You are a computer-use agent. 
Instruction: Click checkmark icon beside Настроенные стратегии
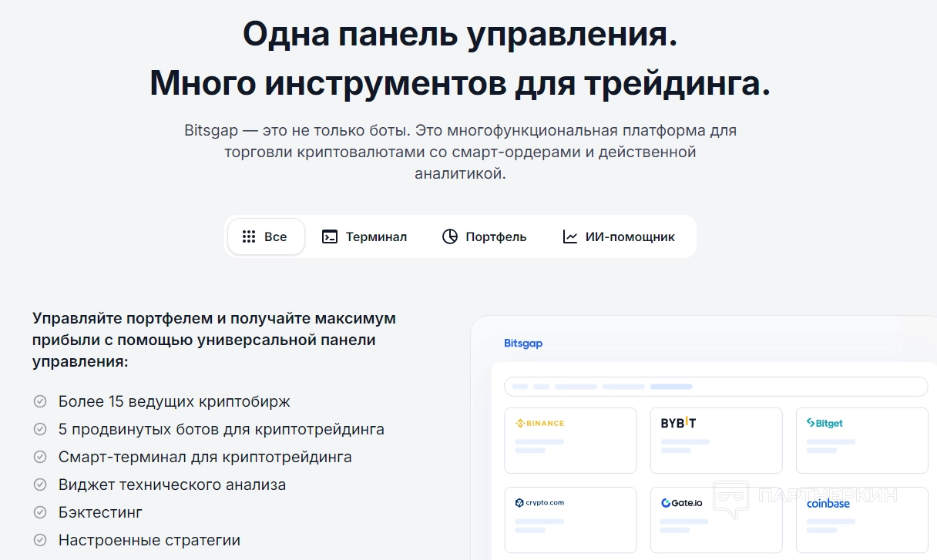tap(40, 540)
